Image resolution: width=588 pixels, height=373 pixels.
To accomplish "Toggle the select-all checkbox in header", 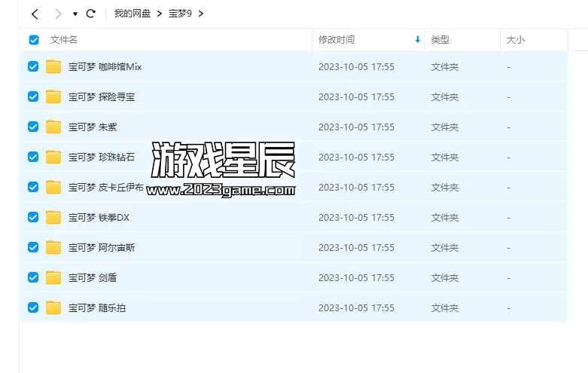I will click(33, 40).
